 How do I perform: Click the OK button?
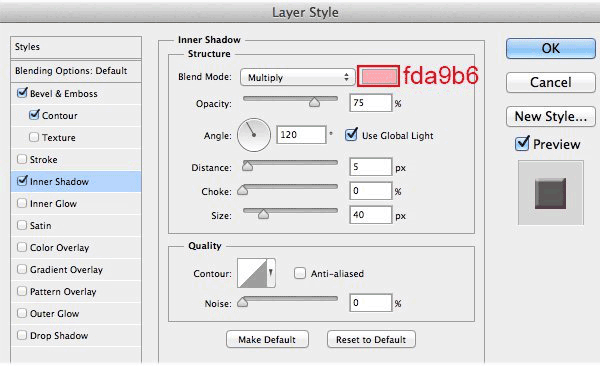pyautogui.click(x=551, y=48)
